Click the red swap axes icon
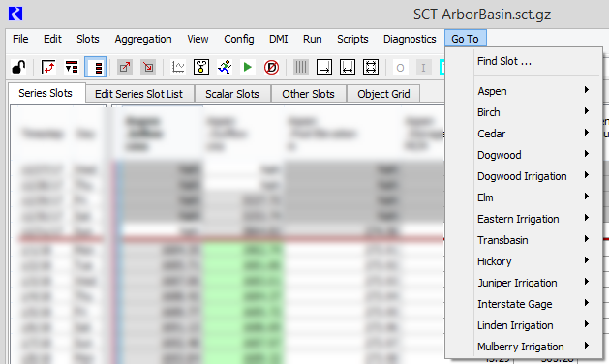609x364 pixels. (x=48, y=67)
